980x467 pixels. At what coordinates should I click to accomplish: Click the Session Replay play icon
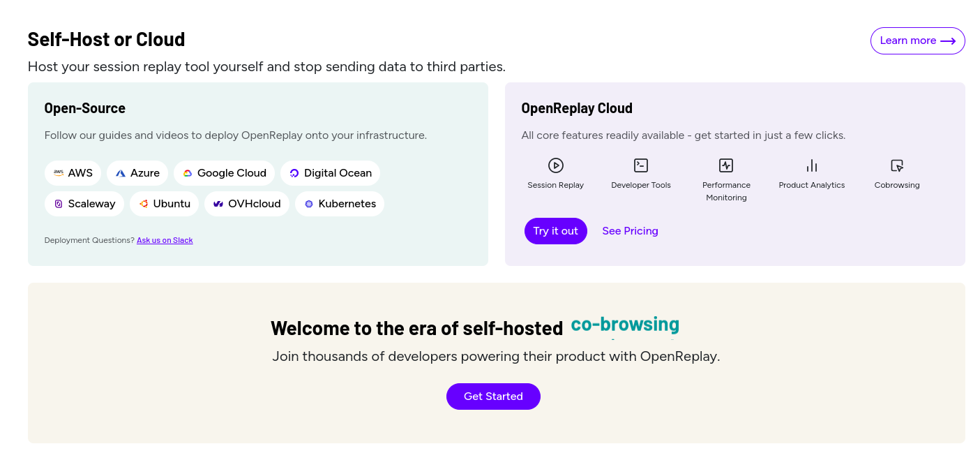pos(556,165)
